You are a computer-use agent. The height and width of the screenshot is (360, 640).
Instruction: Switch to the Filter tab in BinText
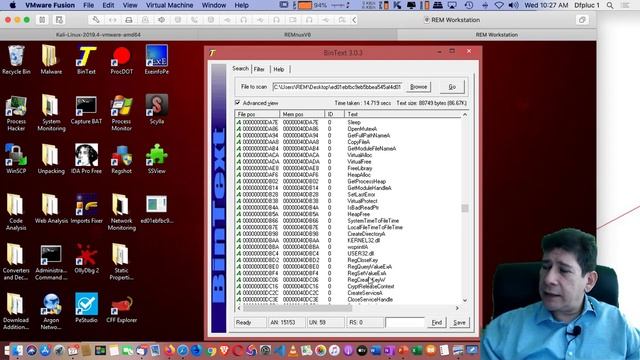click(x=259, y=69)
